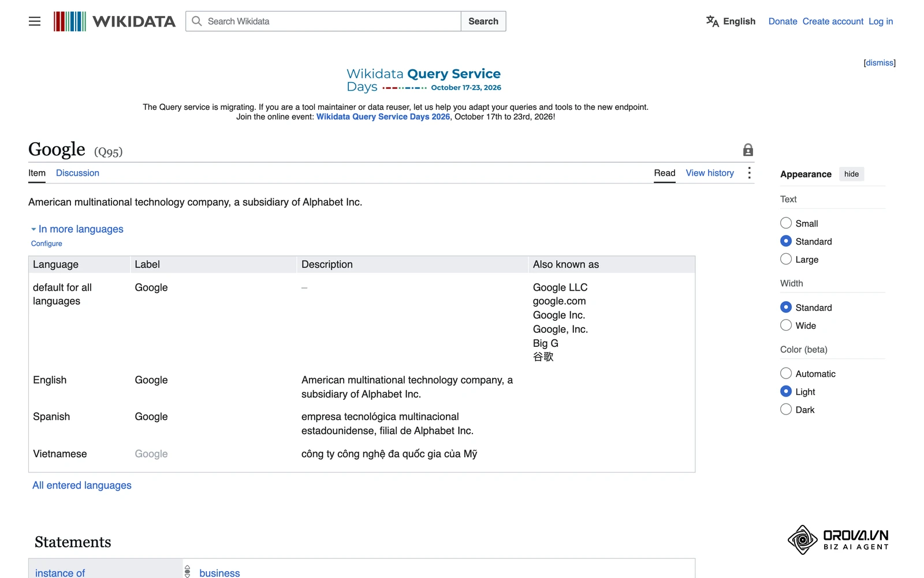Click the Spanish description text
924x578 pixels.
coord(388,424)
